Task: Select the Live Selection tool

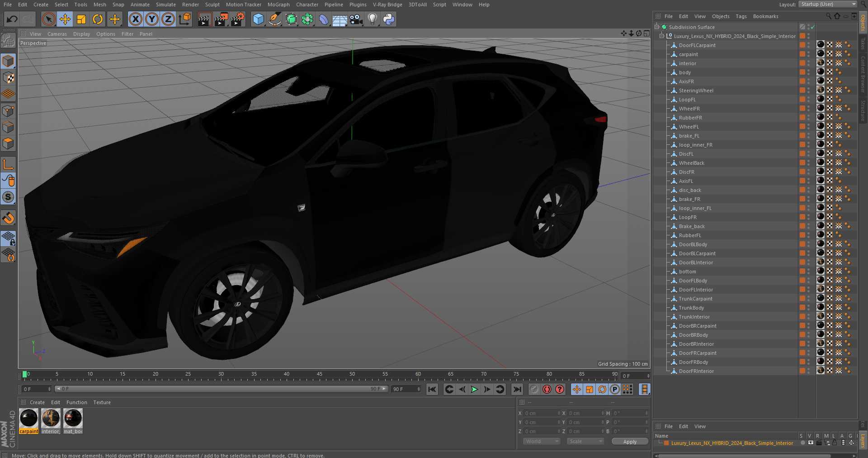Action: click(x=49, y=19)
